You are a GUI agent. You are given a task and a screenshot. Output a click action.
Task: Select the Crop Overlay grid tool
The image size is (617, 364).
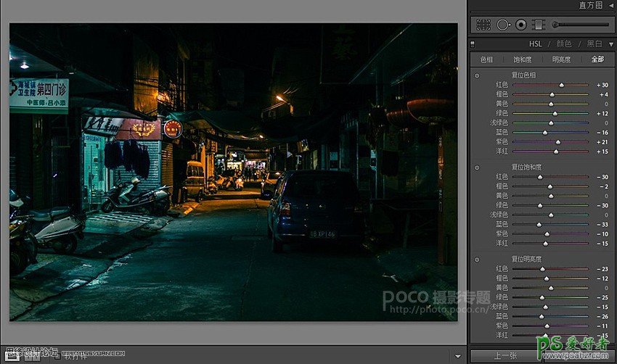point(483,25)
